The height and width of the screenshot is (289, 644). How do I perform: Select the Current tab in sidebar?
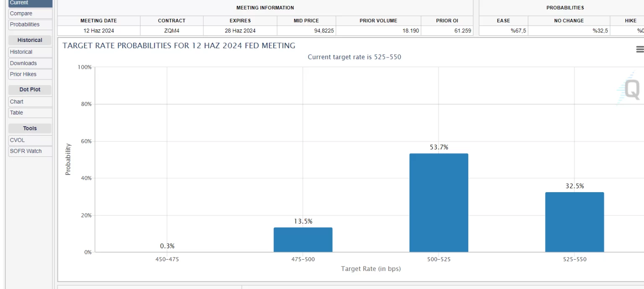click(30, 3)
